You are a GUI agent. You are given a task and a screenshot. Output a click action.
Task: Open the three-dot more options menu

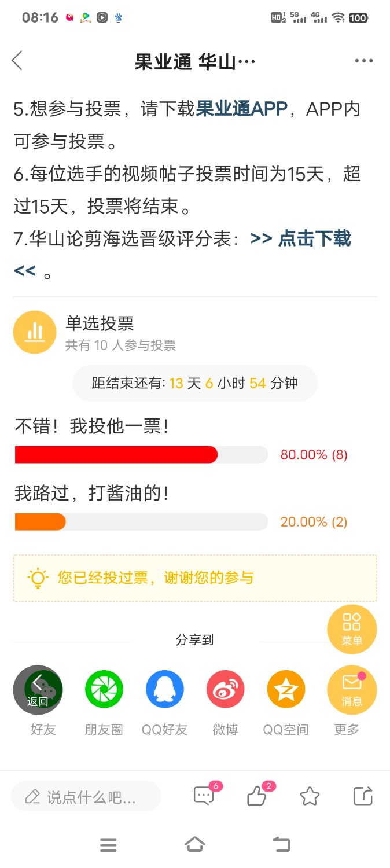pyautogui.click(x=363, y=61)
